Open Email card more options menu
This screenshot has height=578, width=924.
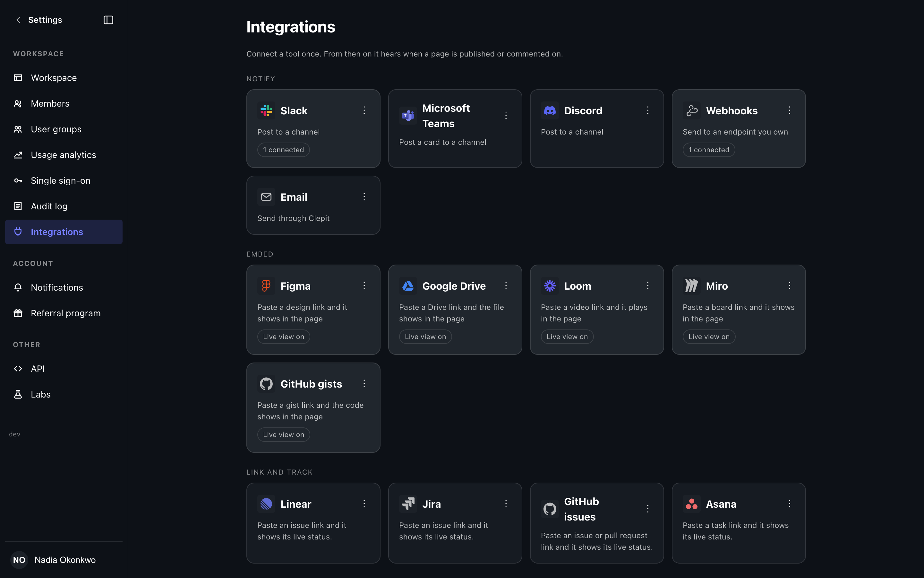point(364,197)
